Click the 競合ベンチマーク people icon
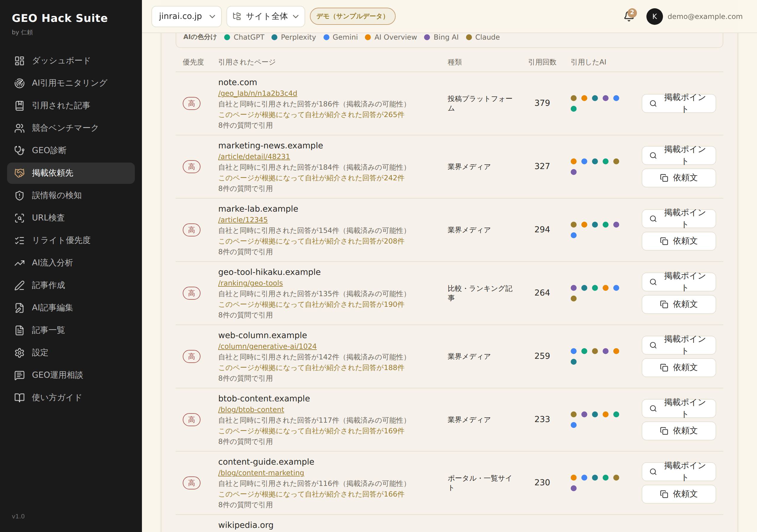Image resolution: width=757 pixels, height=532 pixels. pyautogui.click(x=20, y=128)
